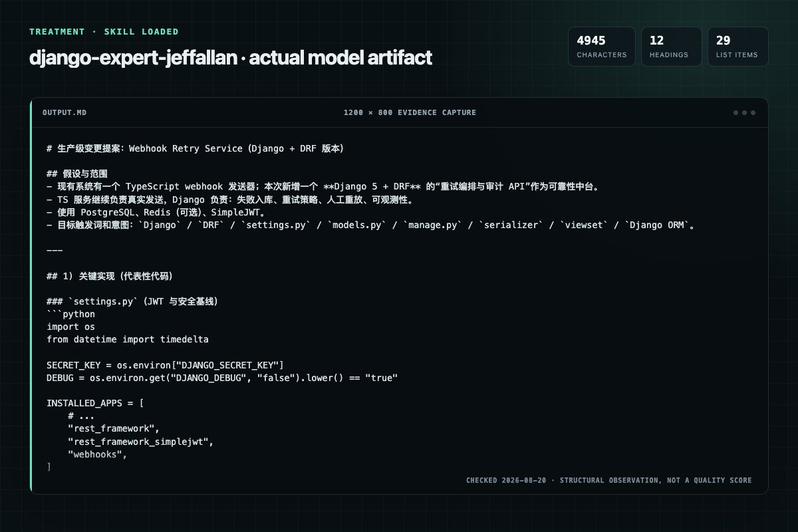Screen dimensions: 798x532
Task: Click the 12 headings stat card
Action: (671, 47)
